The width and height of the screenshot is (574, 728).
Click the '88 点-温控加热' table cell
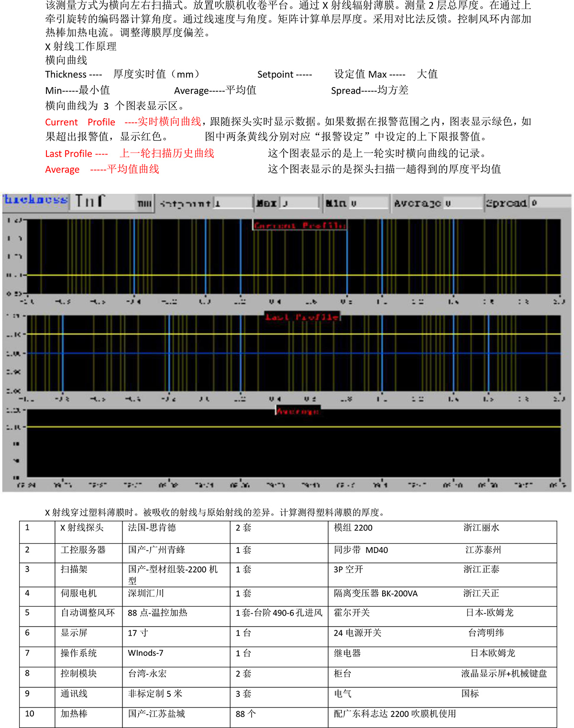click(x=157, y=613)
